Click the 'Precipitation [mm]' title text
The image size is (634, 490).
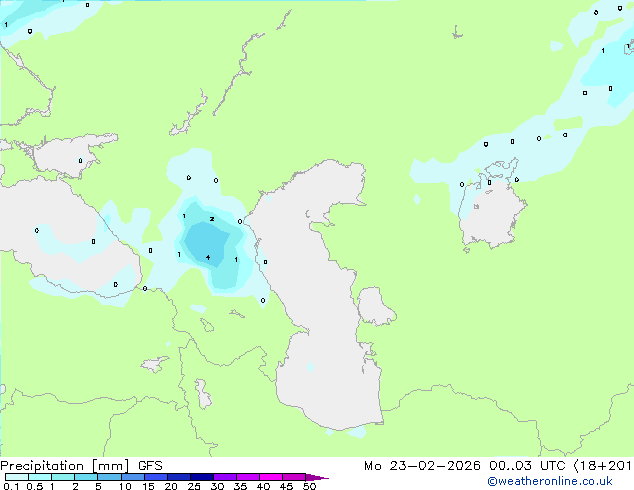coord(65,466)
